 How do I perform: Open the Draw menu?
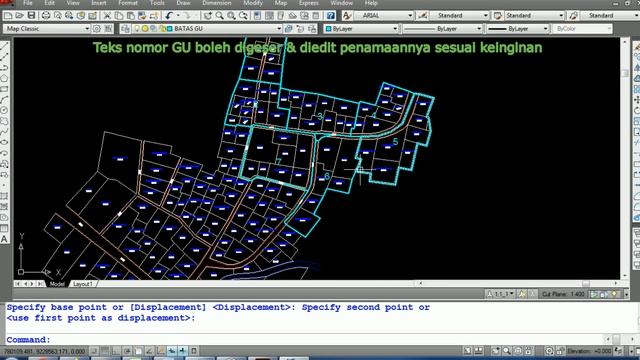tap(183, 3)
